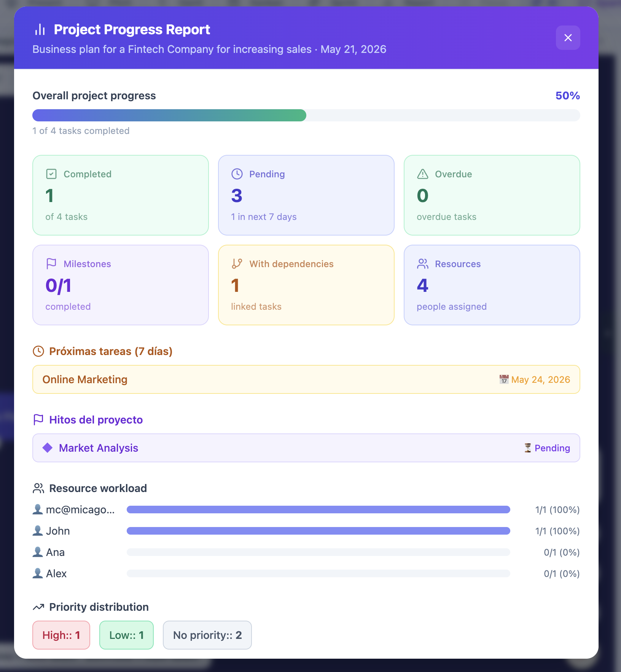Click the With dependencies card title
The width and height of the screenshot is (621, 672).
pos(291,264)
